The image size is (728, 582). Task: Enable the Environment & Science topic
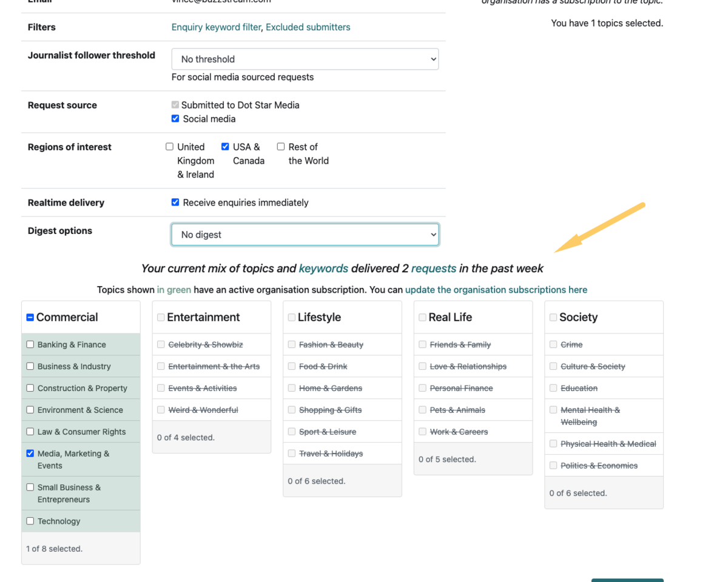tap(30, 410)
